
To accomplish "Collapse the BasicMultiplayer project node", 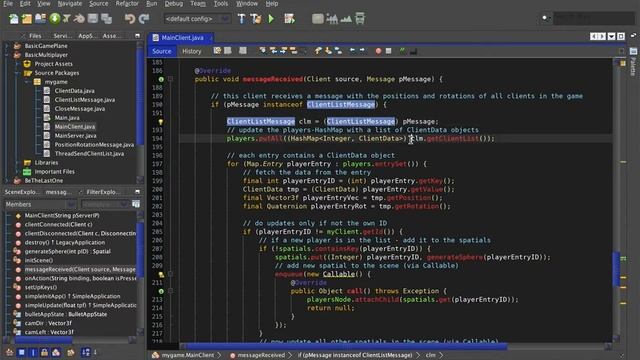I will 7,55.
